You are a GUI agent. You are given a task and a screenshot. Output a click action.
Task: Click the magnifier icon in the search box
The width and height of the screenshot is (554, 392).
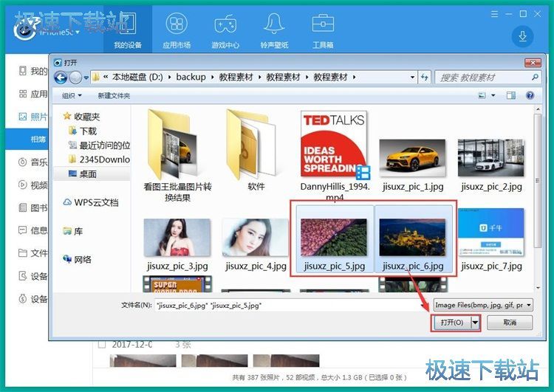coord(535,77)
